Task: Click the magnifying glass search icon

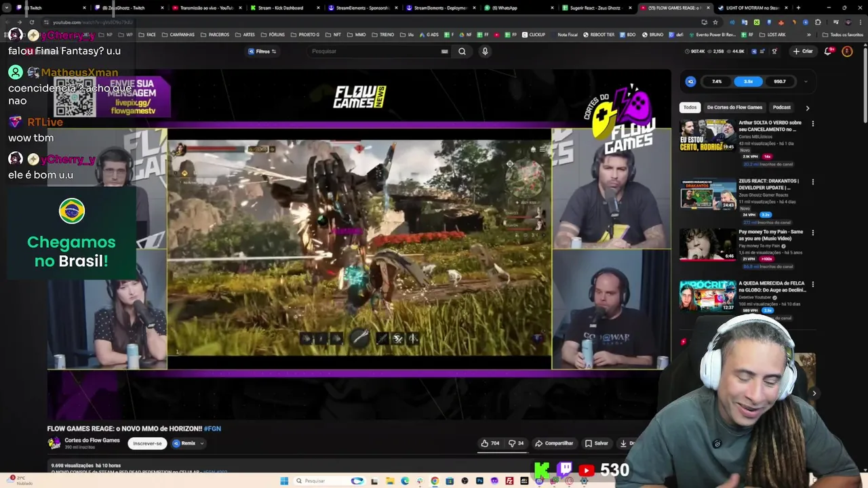Action: click(462, 51)
